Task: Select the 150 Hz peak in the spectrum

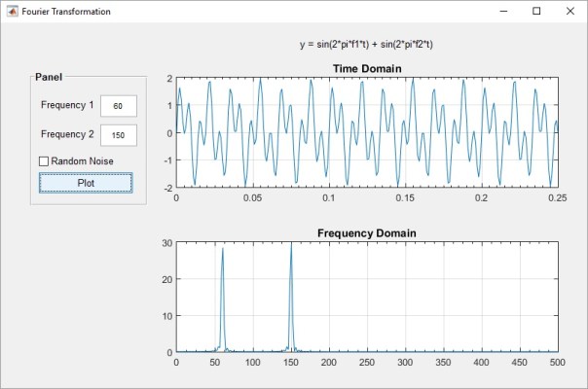Action: click(x=290, y=245)
